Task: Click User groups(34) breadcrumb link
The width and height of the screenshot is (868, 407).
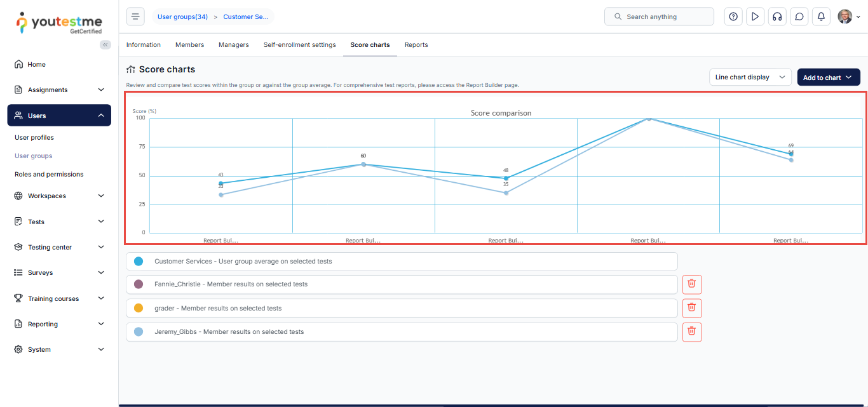Action: [182, 17]
